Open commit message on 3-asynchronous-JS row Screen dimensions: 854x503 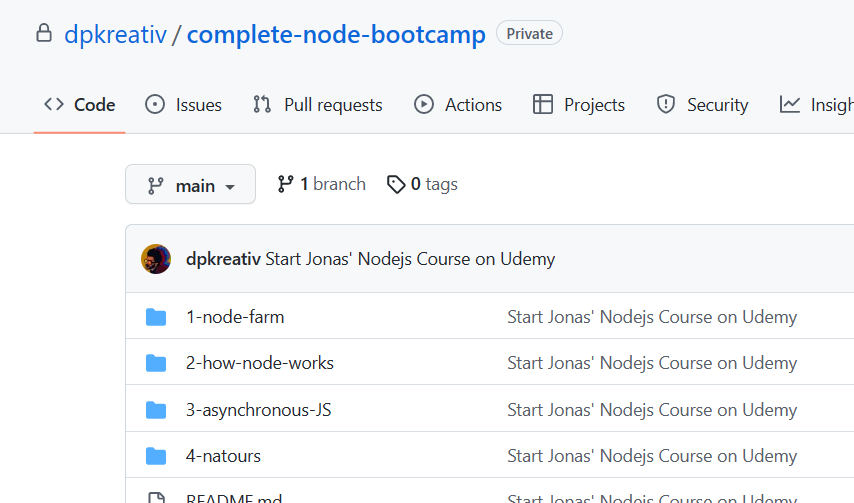[x=652, y=410]
